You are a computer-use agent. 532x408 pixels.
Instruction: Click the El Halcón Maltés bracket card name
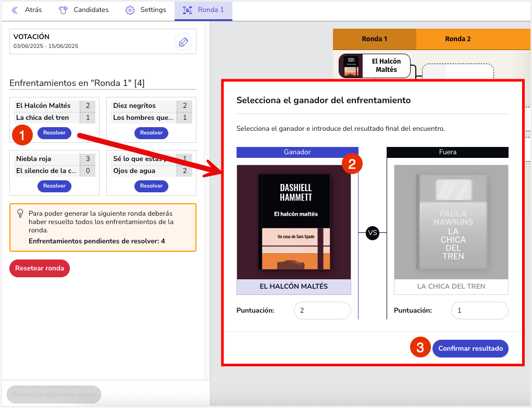[386, 66]
